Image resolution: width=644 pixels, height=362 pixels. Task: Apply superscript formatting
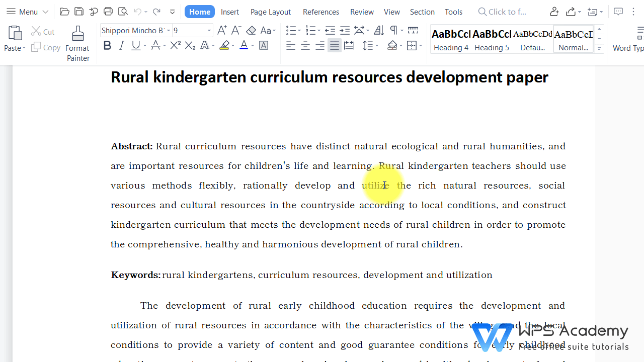(x=175, y=45)
